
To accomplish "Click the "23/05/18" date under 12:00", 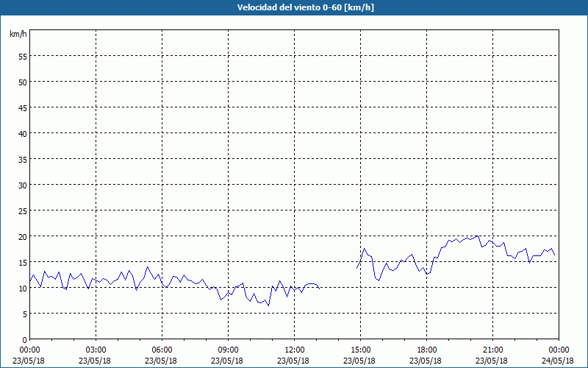I will 293,361.
